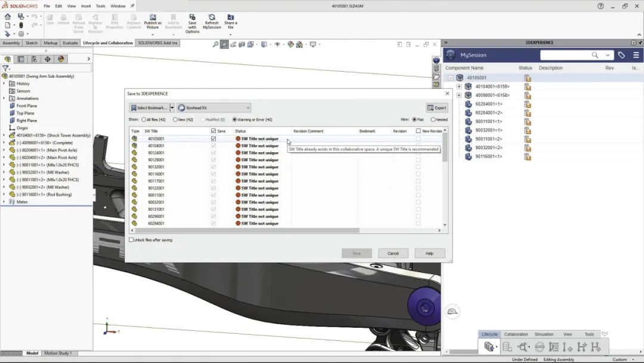Select Warning or Error (40) radio button
Image resolution: width=644 pixels, height=363 pixels.
[x=234, y=119]
